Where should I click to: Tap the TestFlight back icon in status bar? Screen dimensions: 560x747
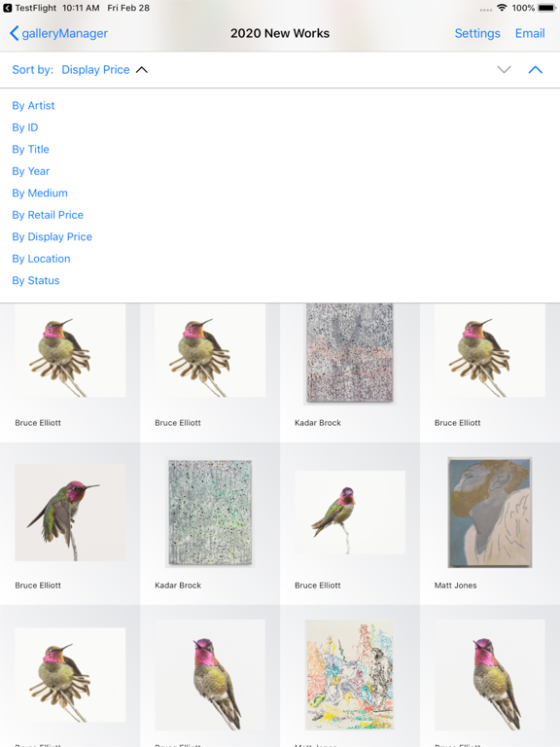pyautogui.click(x=8, y=8)
